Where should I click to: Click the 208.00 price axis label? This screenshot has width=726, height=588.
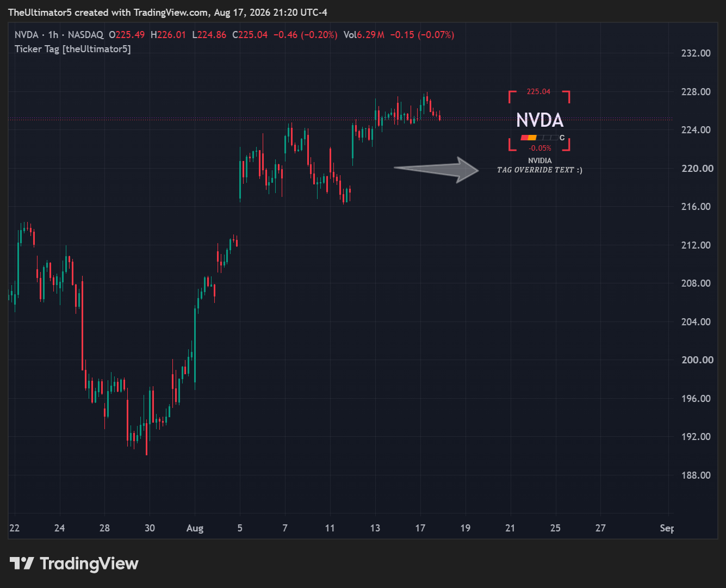point(696,283)
